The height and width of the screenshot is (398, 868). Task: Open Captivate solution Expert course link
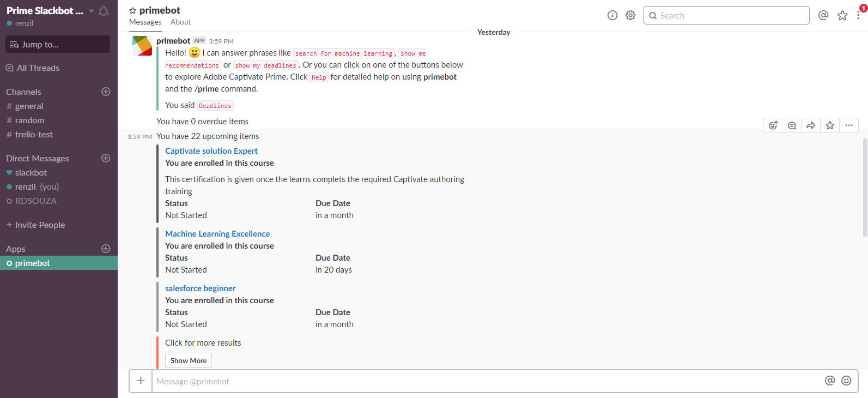pyautogui.click(x=211, y=151)
